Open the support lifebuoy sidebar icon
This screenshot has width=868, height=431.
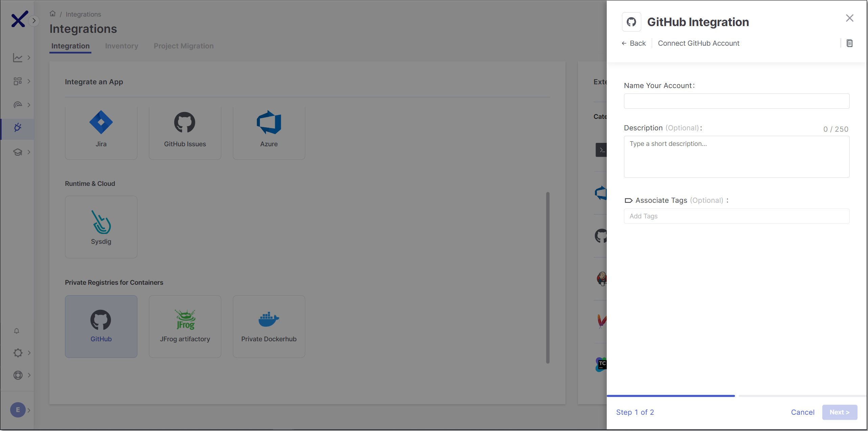[x=18, y=375]
